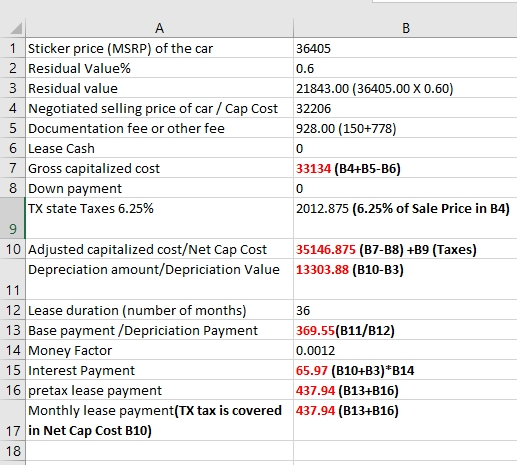Click Documentation fee value 928.00 cell
517x465 pixels.
tap(405, 128)
